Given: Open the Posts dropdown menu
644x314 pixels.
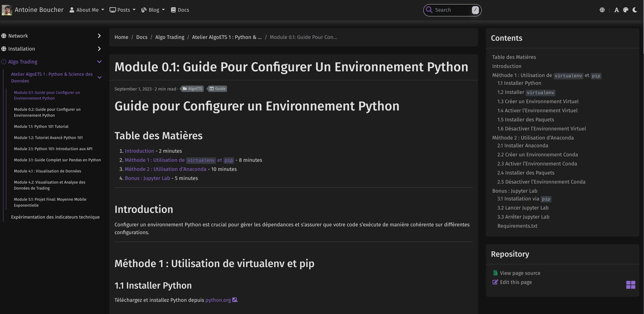Looking at the screenshot, I should [122, 10].
